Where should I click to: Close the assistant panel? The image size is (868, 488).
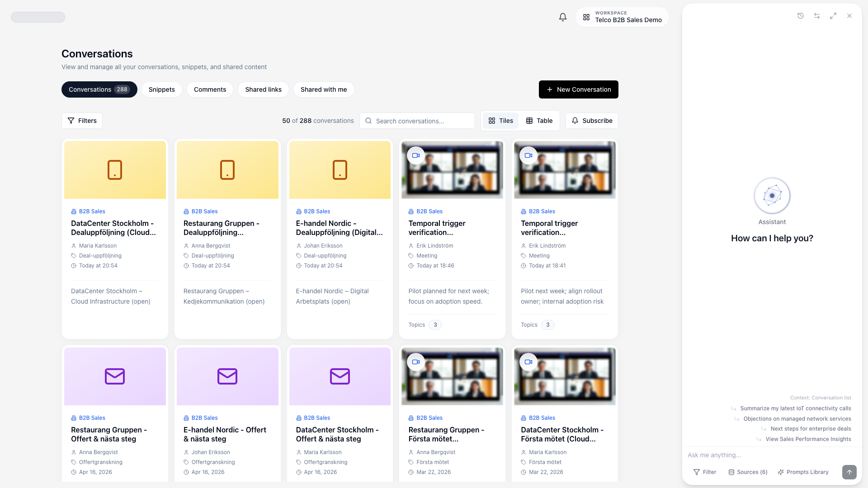tap(849, 16)
